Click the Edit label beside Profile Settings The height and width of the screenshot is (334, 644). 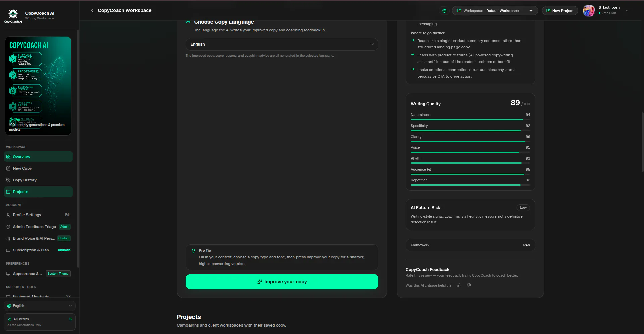[68, 215]
